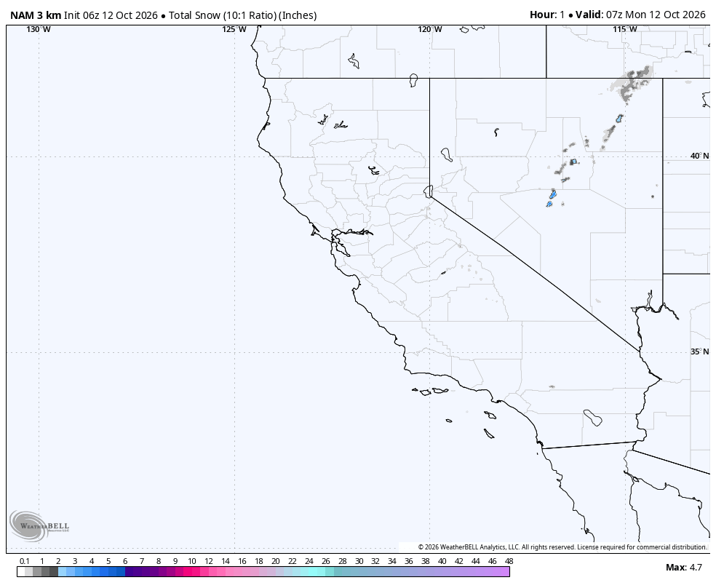Click the '120°W' longitude label
Screen dimensions: 716x588
coord(430,29)
